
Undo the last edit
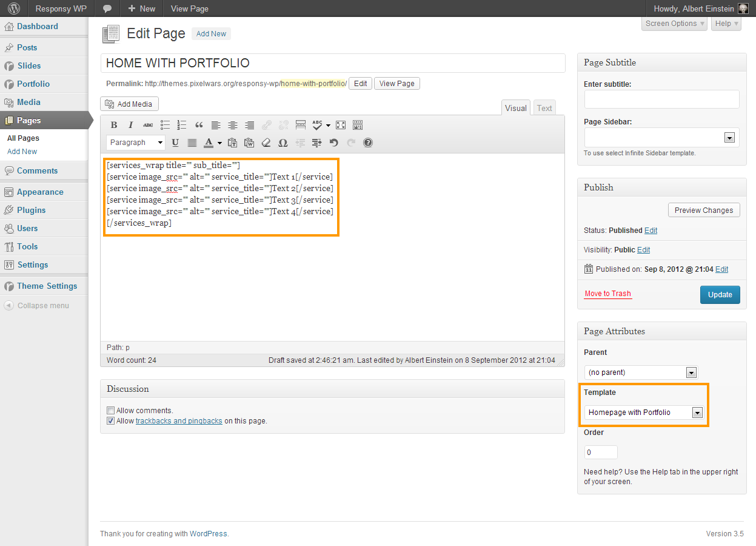[x=333, y=143]
